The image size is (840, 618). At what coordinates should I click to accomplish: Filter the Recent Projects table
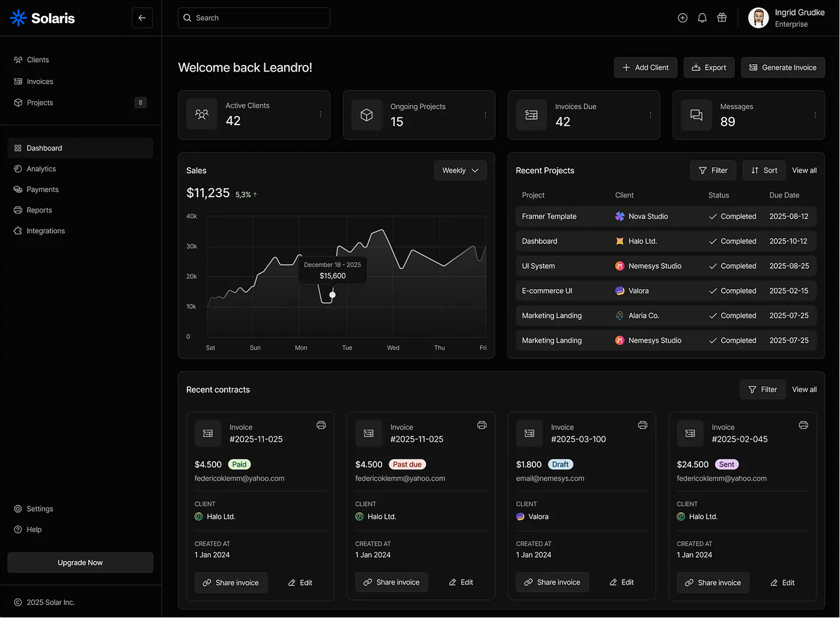(713, 171)
